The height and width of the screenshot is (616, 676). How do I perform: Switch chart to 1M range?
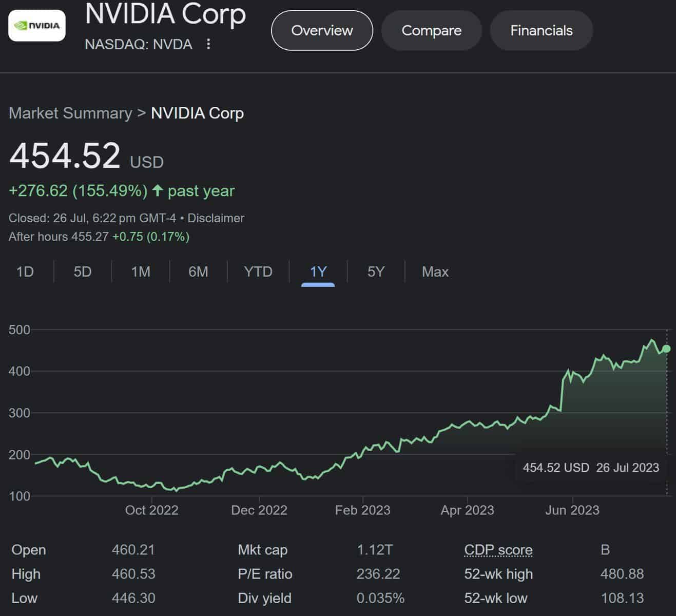141,272
